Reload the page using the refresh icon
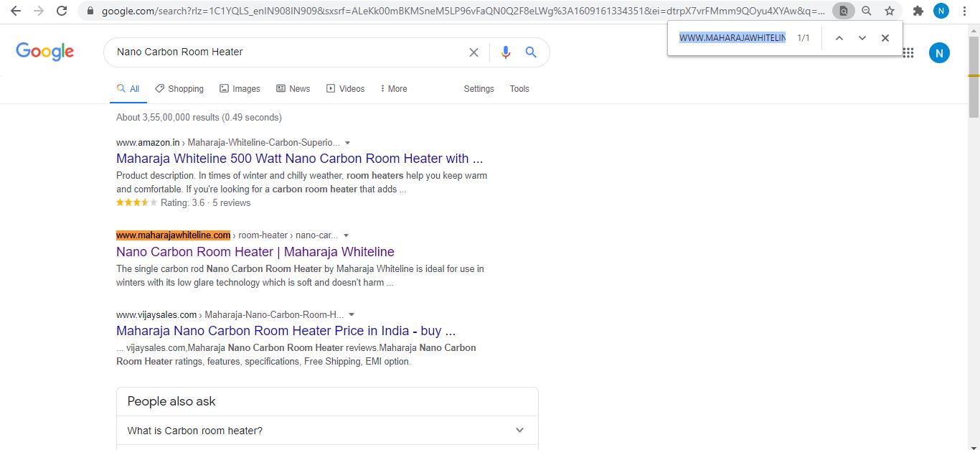Image resolution: width=980 pixels, height=450 pixels. tap(62, 11)
